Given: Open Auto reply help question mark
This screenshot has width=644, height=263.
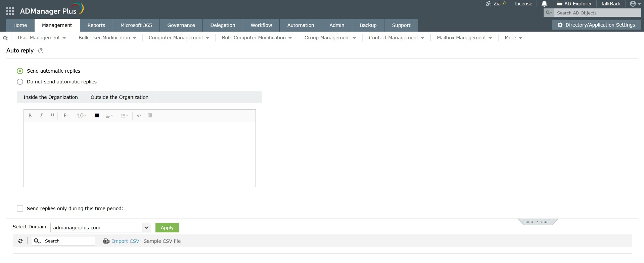Looking at the screenshot, I should point(41,51).
